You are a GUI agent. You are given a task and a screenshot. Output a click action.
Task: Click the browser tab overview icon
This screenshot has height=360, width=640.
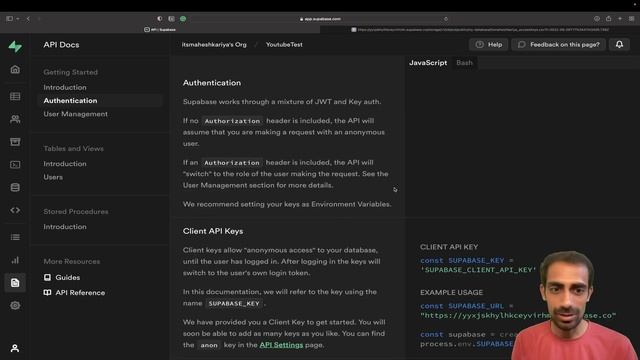[631, 19]
